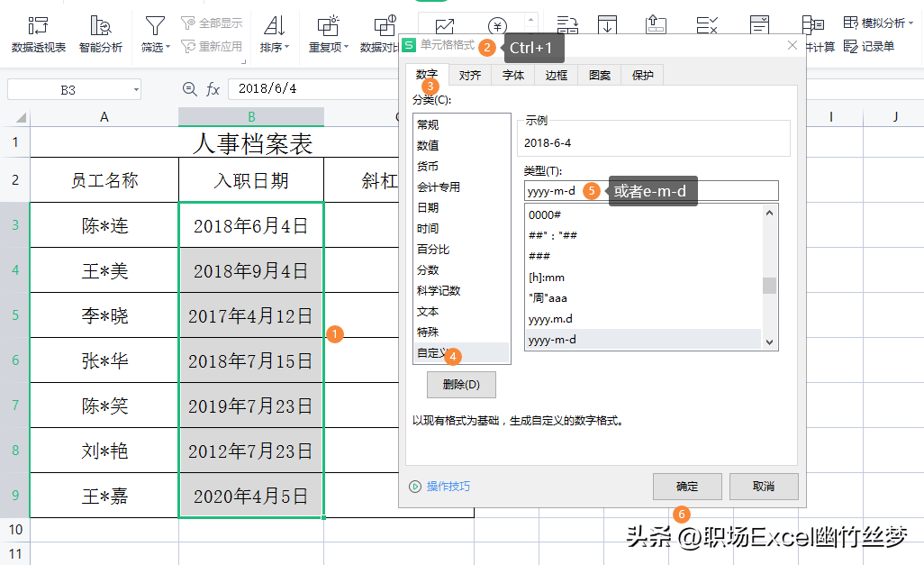The height and width of the screenshot is (565, 924).
Task: Click the select-all corner of the sheet
Action: [21, 117]
